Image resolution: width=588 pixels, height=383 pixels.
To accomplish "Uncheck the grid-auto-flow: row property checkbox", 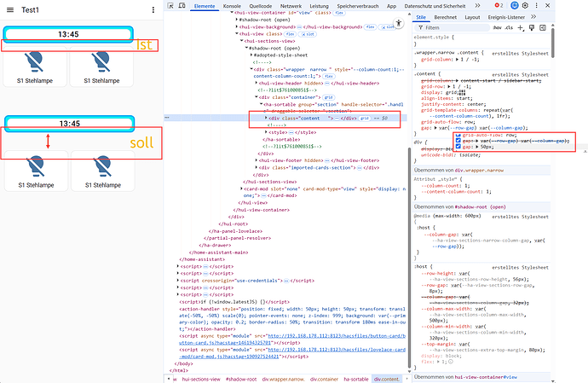I will pos(458,135).
